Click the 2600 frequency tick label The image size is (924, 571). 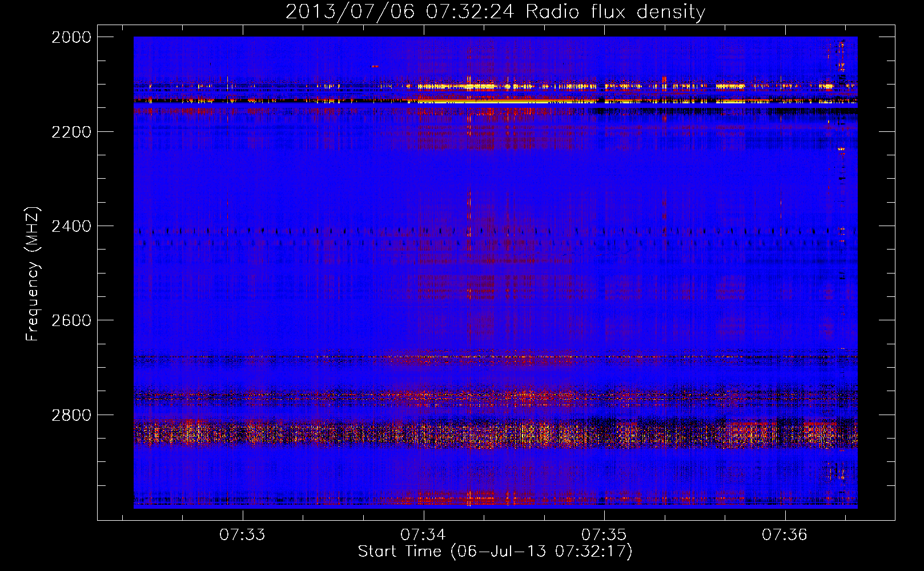click(71, 320)
